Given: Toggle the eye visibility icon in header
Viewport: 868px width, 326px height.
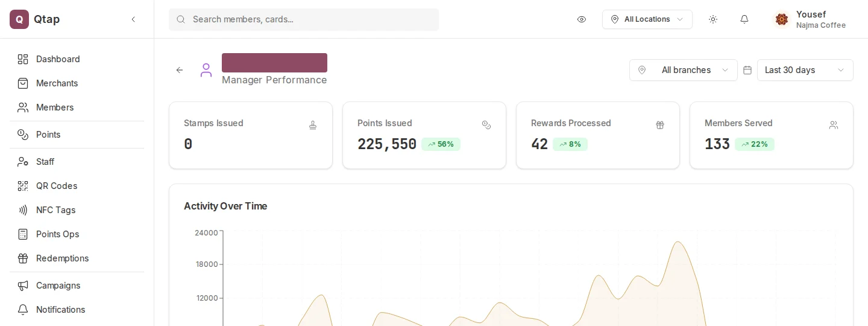Looking at the screenshot, I should [582, 19].
